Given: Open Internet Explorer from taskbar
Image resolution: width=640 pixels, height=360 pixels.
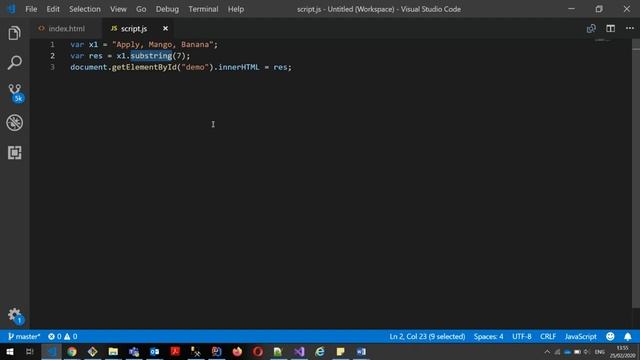Looking at the screenshot, I should 320,351.
